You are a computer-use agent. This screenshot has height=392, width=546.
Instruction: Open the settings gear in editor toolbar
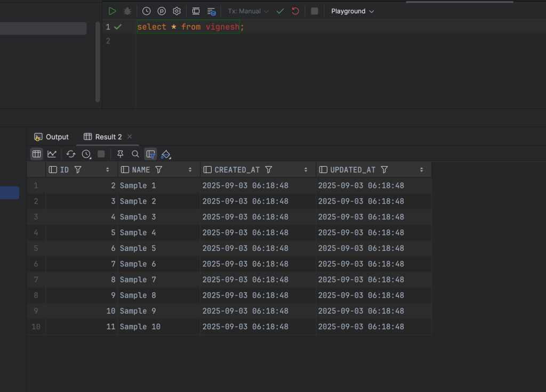pyautogui.click(x=176, y=11)
